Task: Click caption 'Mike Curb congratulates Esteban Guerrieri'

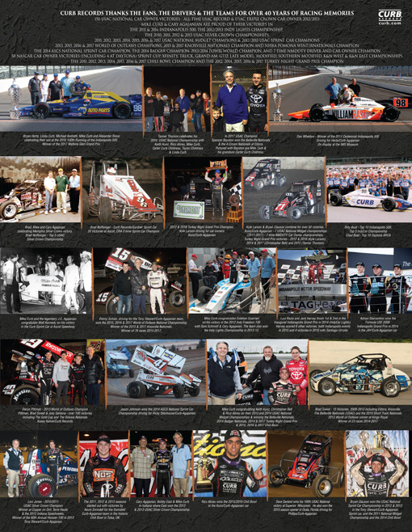Action: (x=231, y=324)
